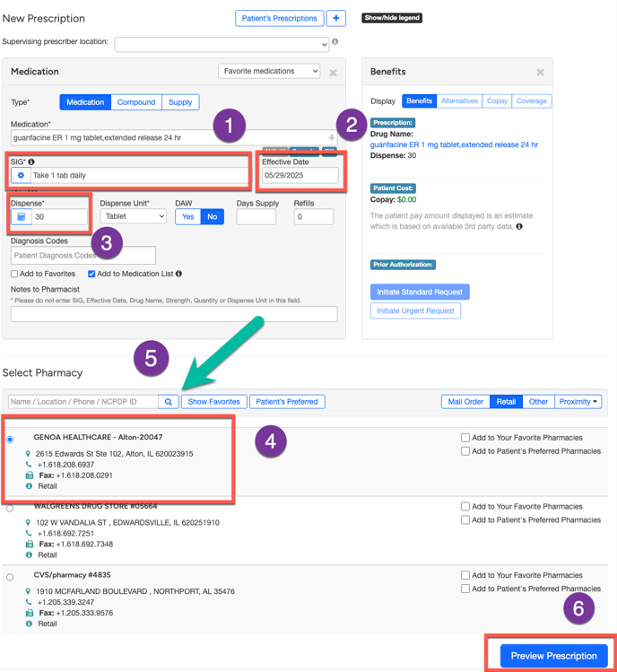Click the pharmacy search magnifier icon
The image size is (617, 672).
[x=168, y=402]
